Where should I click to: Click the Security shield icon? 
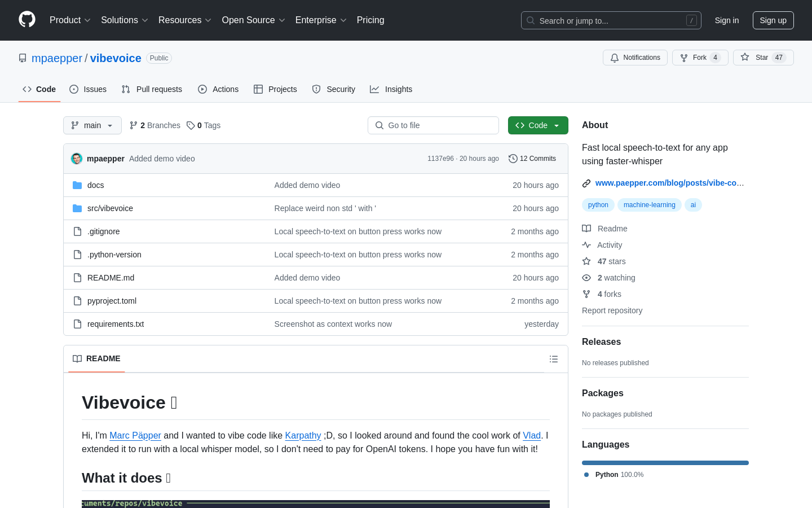(x=316, y=89)
